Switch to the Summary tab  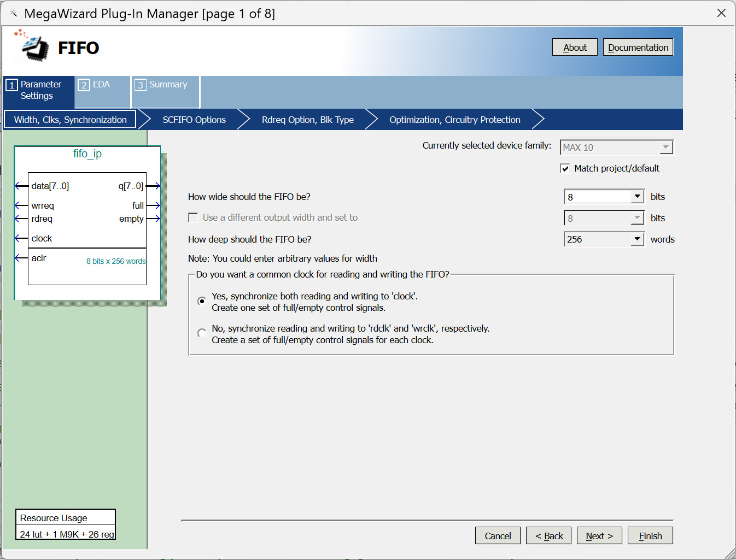pyautogui.click(x=168, y=85)
